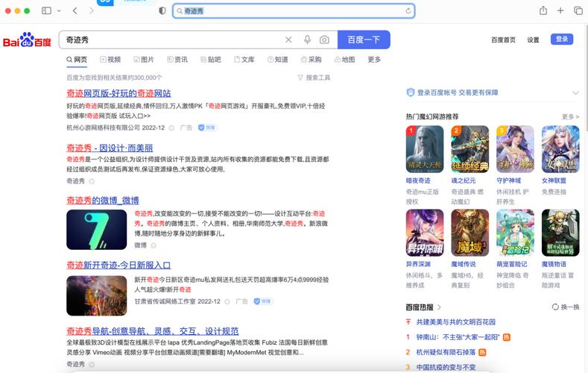Open 更多 > in 热门魔幻网游推荐
Image resolution: width=588 pixels, height=373 pixels.
[570, 116]
